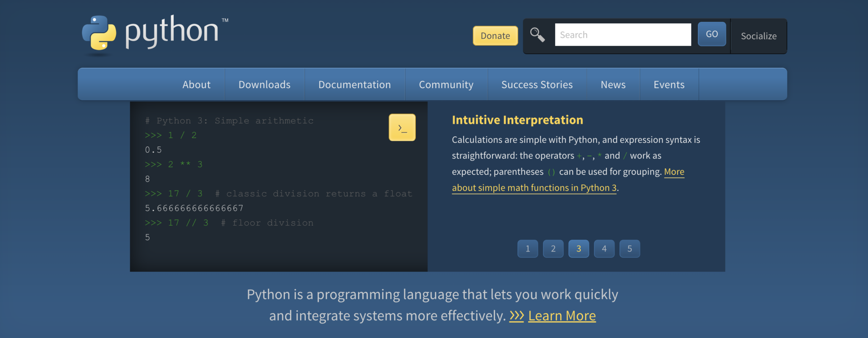Open the Documentation menu item
Image resolution: width=868 pixels, height=338 pixels.
354,85
